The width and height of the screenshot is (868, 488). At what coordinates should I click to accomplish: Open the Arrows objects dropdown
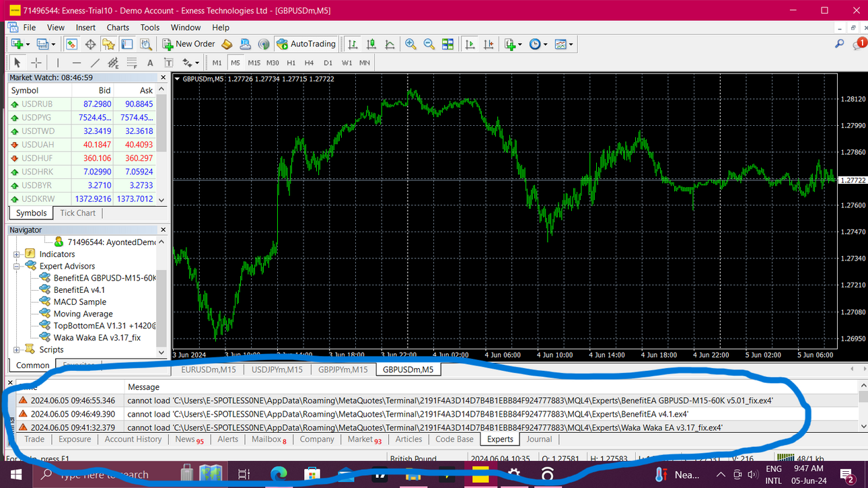point(191,63)
